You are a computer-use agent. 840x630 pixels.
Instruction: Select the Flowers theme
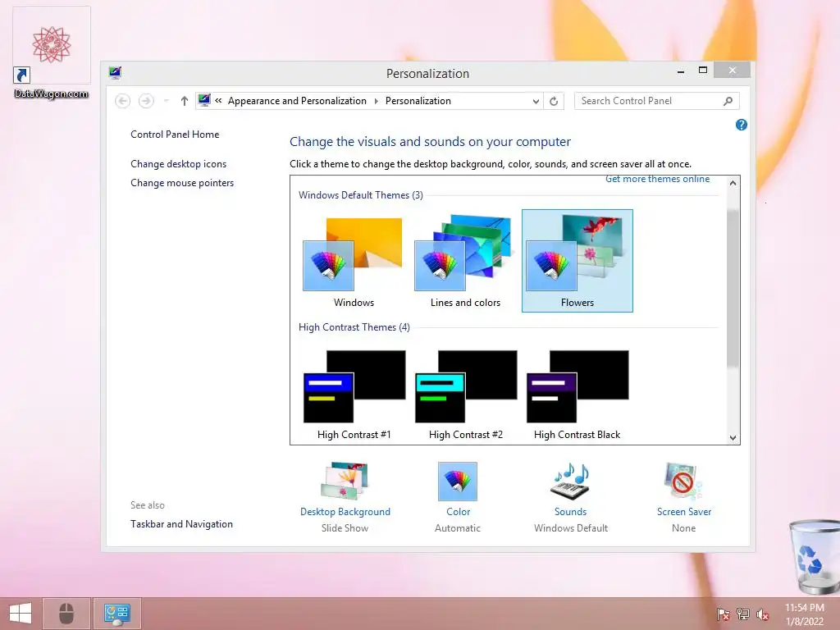[577, 261]
